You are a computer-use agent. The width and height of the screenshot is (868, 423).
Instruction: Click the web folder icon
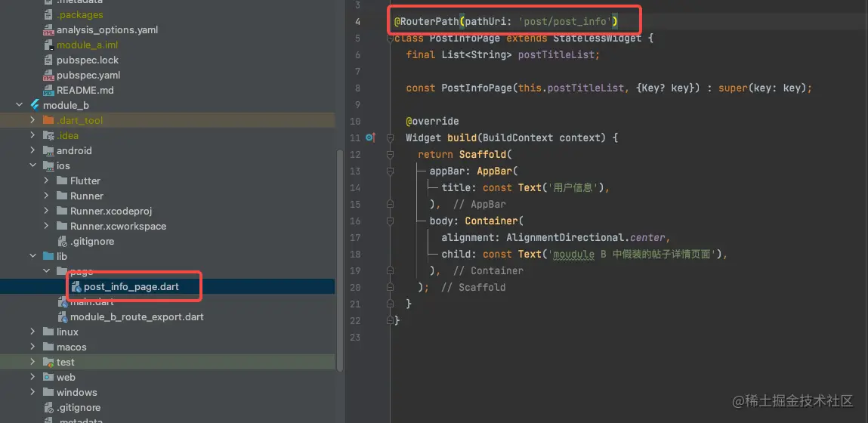pyautogui.click(x=48, y=377)
